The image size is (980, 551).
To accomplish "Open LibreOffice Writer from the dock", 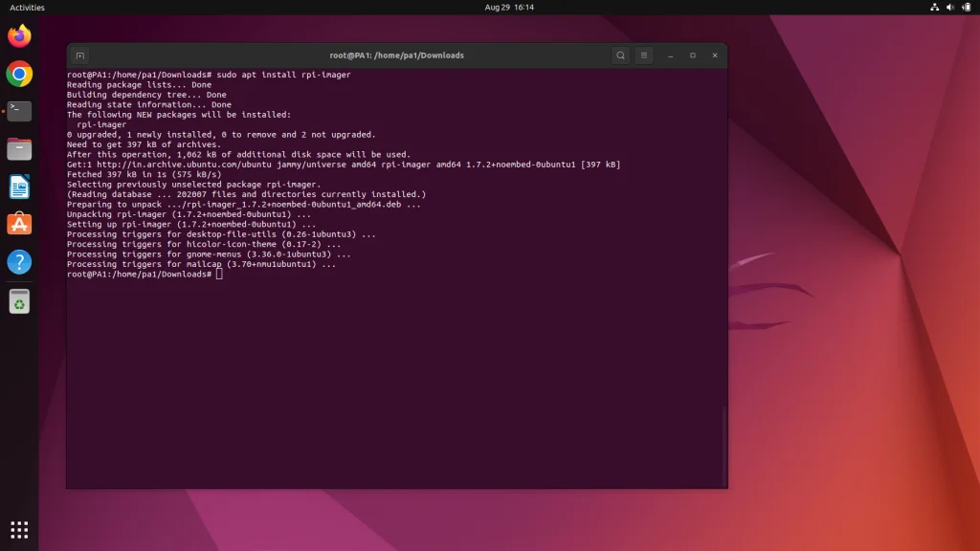I will 19,187.
